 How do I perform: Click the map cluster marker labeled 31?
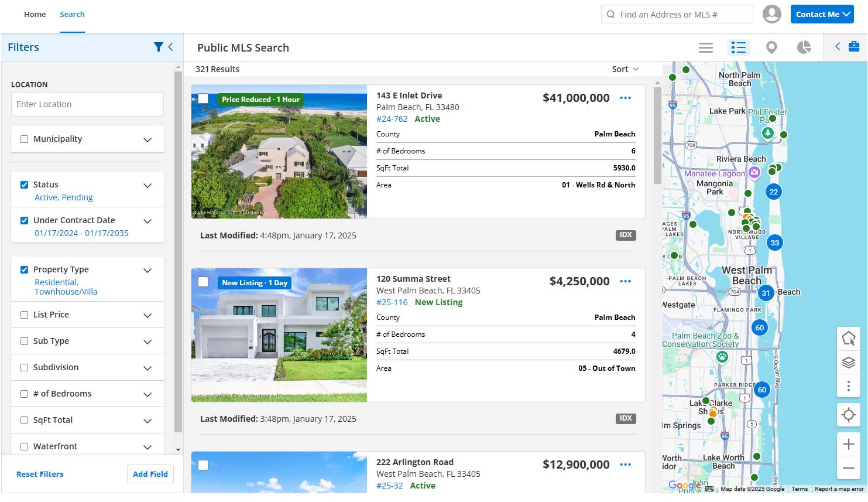click(766, 293)
